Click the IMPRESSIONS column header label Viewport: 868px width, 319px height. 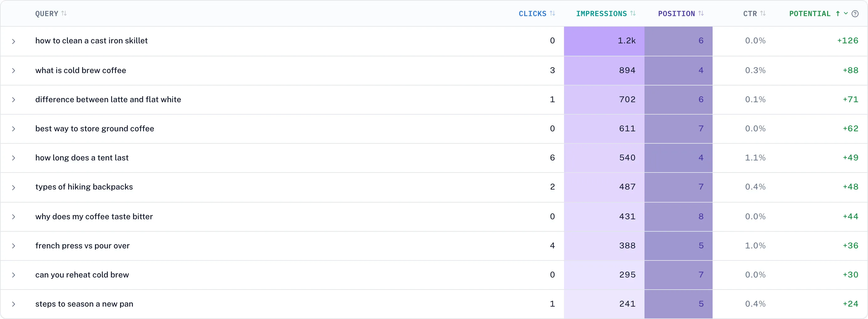601,14
